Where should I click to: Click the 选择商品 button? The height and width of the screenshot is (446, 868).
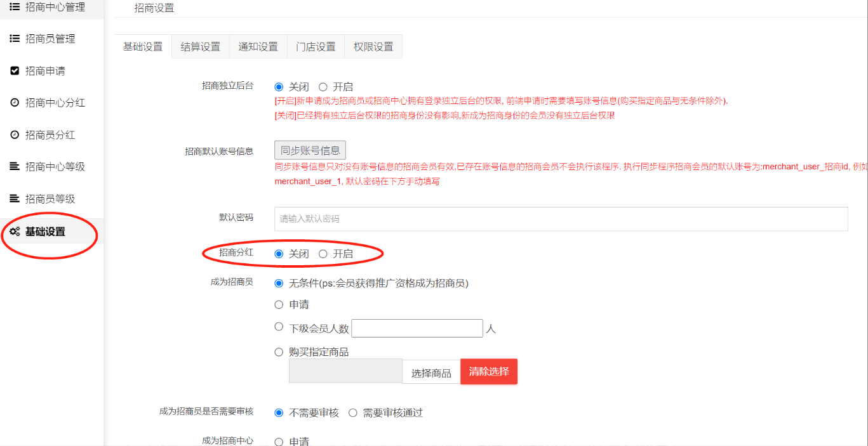click(431, 373)
